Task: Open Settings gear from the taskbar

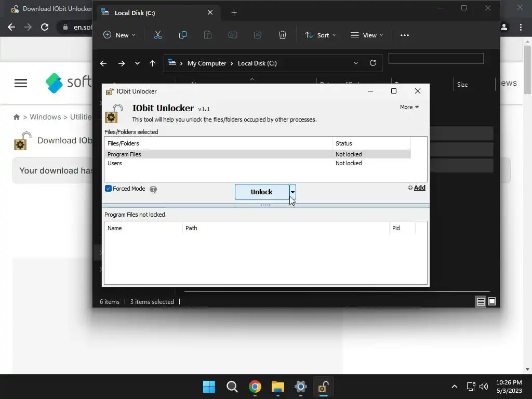Action: 301,387
